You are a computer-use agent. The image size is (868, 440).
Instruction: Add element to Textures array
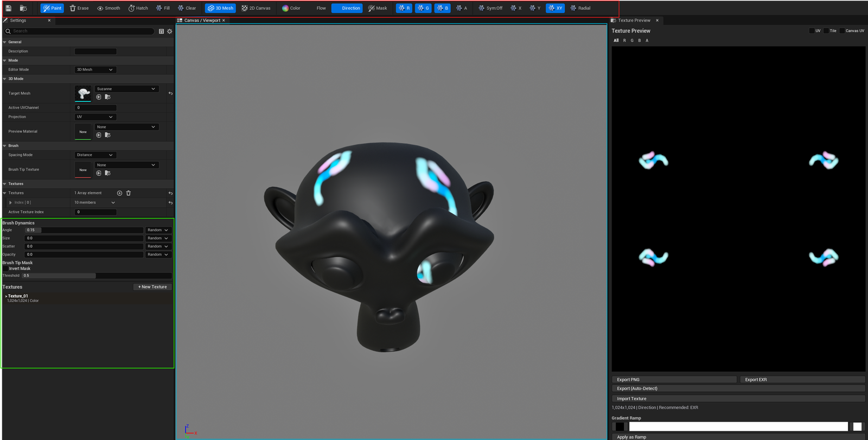tap(120, 193)
